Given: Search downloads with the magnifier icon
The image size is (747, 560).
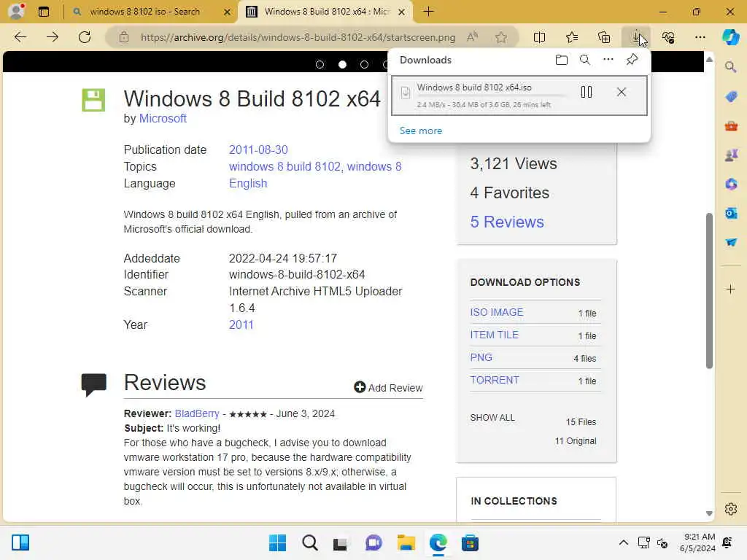Looking at the screenshot, I should tap(585, 60).
